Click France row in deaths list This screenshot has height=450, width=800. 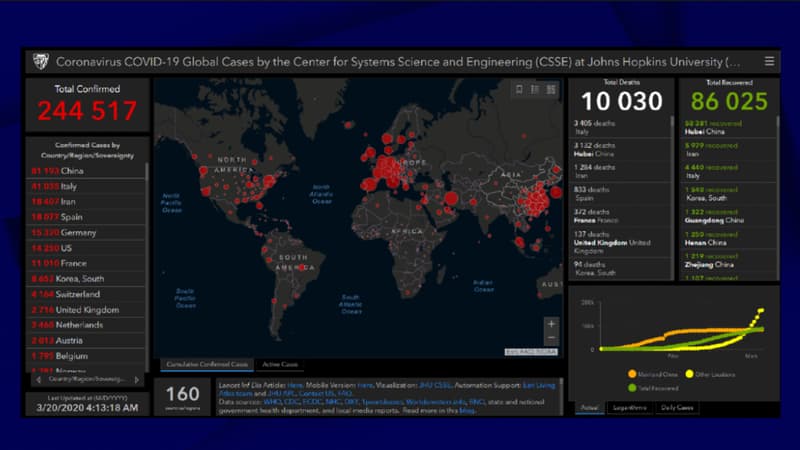tap(619, 216)
